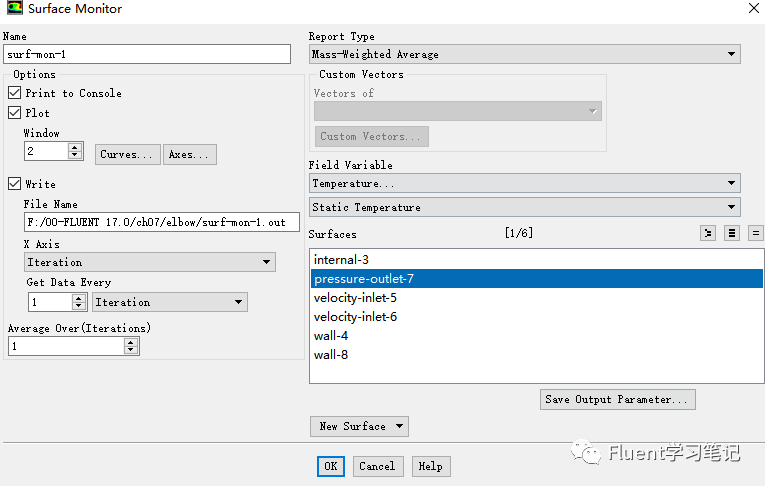Click the OK button
Image resolution: width=765 pixels, height=486 pixels.
point(330,466)
